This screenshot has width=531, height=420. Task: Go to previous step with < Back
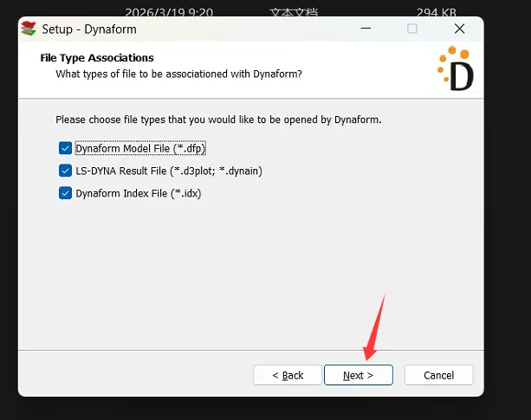click(x=288, y=375)
